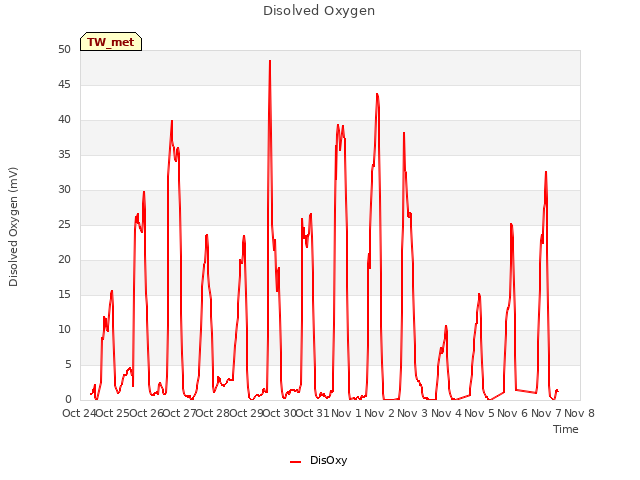The height and width of the screenshot is (480, 640).
Task: Click the Nov 8 date tick label
Action: pyautogui.click(x=580, y=413)
